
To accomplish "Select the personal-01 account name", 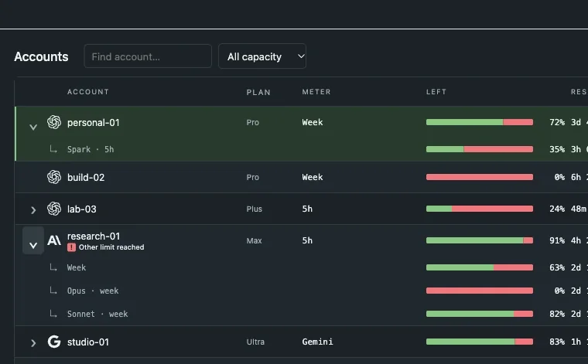I will point(94,122).
